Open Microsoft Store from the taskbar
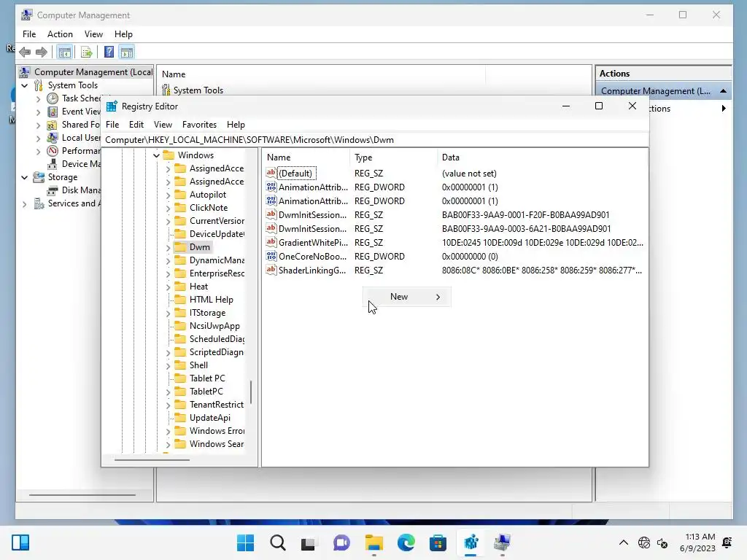This screenshot has height=560, width=747. [x=438, y=542]
